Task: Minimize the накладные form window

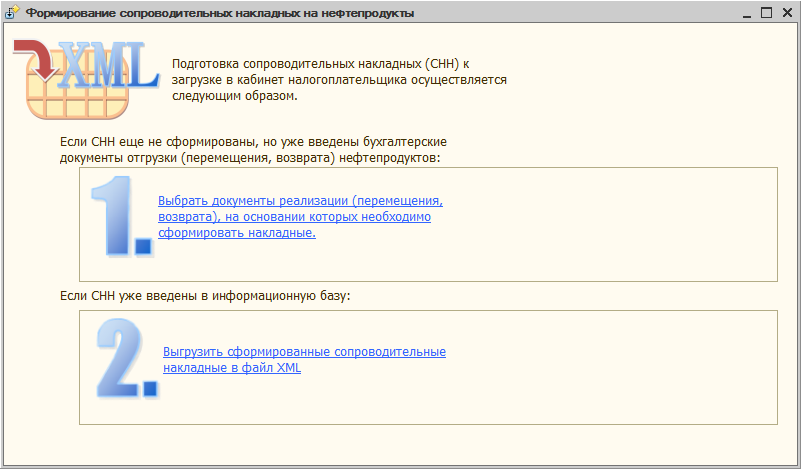Action: click(748, 13)
